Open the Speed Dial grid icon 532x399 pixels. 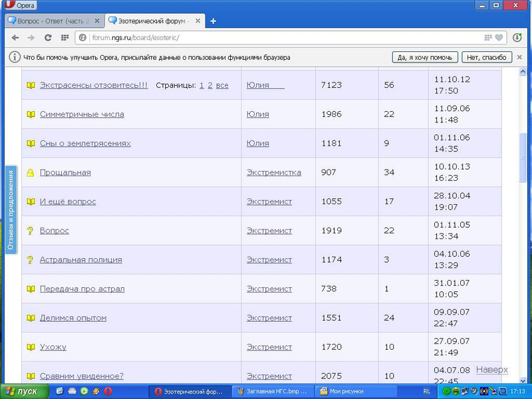[x=65, y=38]
